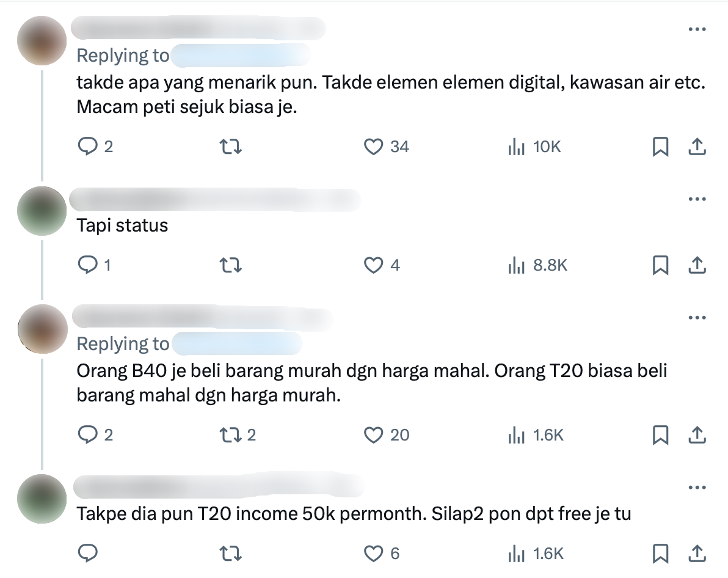Viewport: 728px width, 578px height.
Task: Share the 'Orang B40' tweet
Action: pyautogui.click(x=697, y=435)
